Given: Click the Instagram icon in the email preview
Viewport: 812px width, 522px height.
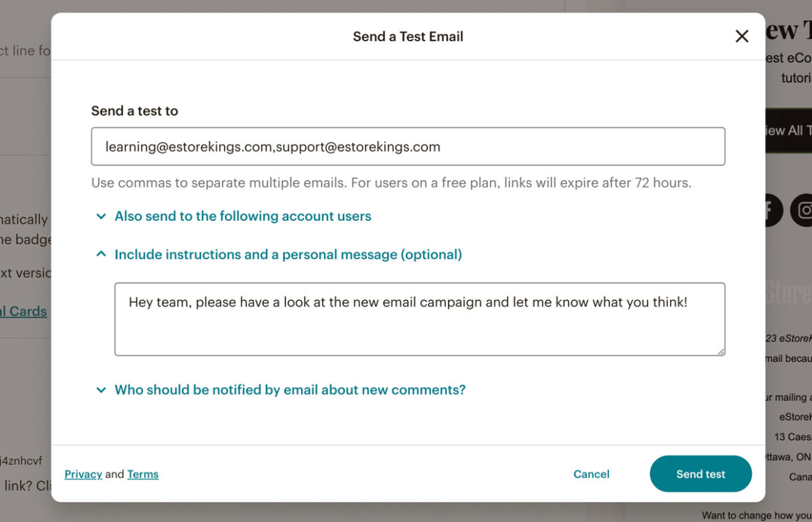Looking at the screenshot, I should pos(802,209).
